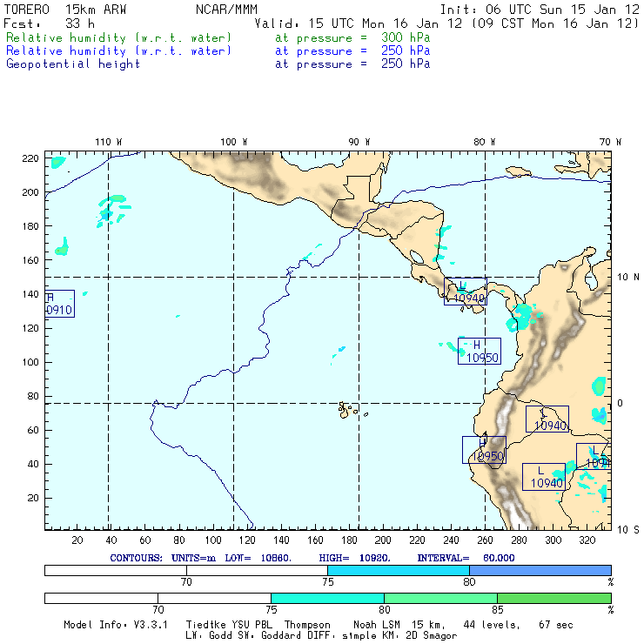Click the '44 levels,' text in the footer

point(492,625)
